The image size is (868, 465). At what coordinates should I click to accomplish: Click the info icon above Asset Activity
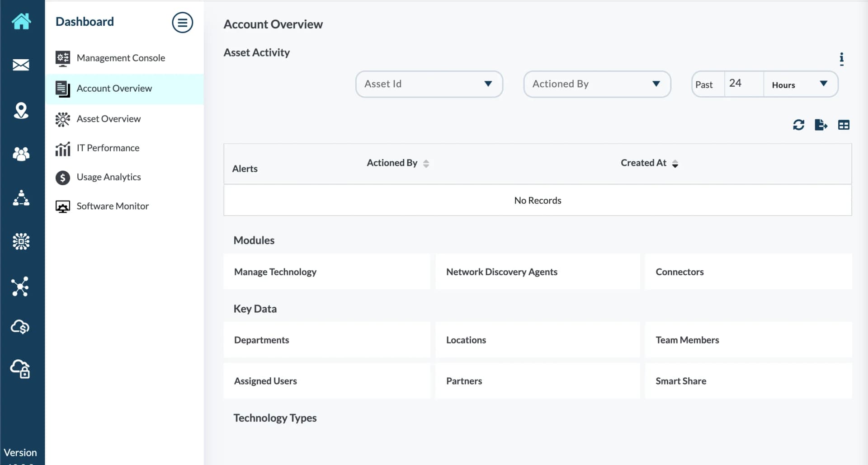pyautogui.click(x=842, y=59)
